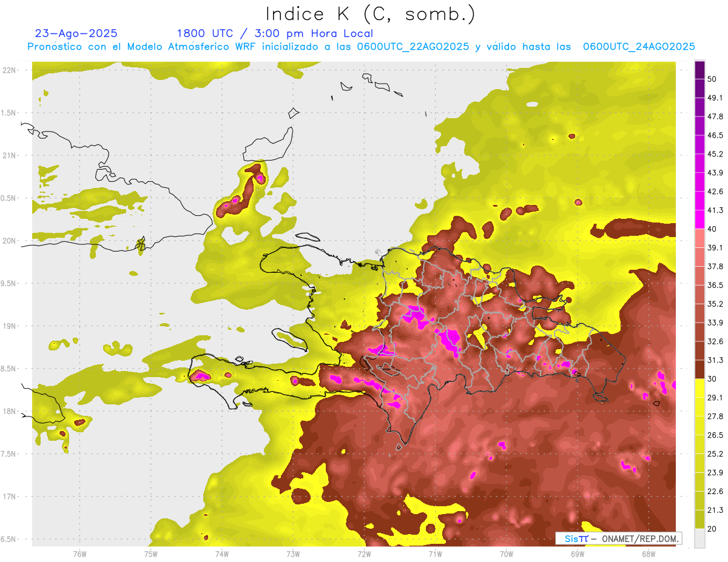Click colorbar value '31.3'
Viewport: 728px width, 562px height.
coord(715,360)
